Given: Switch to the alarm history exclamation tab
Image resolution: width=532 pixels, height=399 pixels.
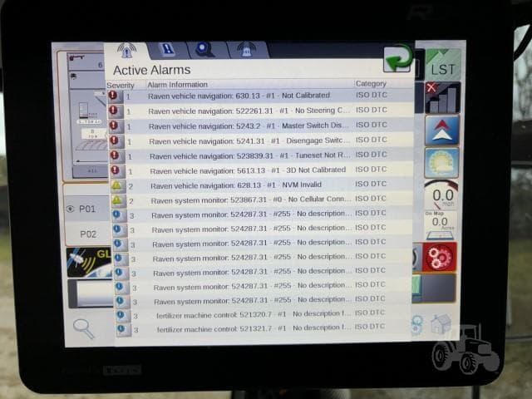Looking at the screenshot, I should (168, 50).
